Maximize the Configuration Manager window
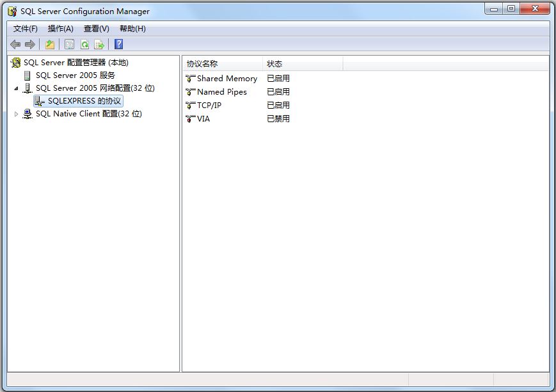 (x=511, y=9)
